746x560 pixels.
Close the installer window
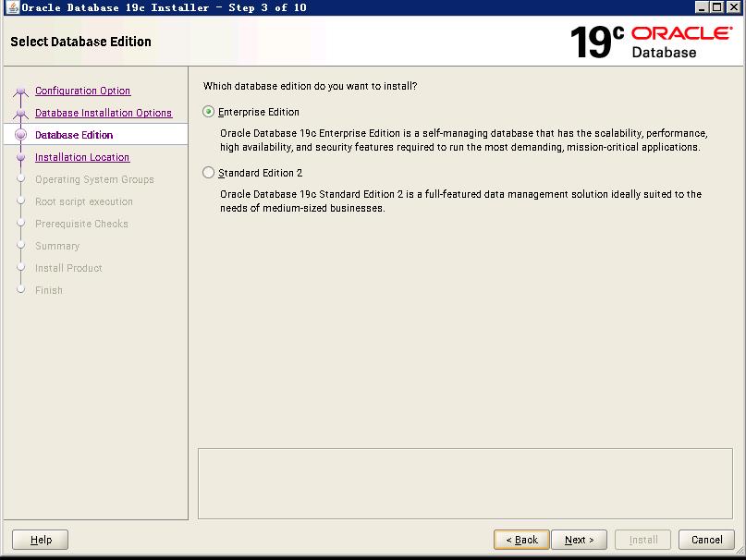pyautogui.click(x=734, y=7)
